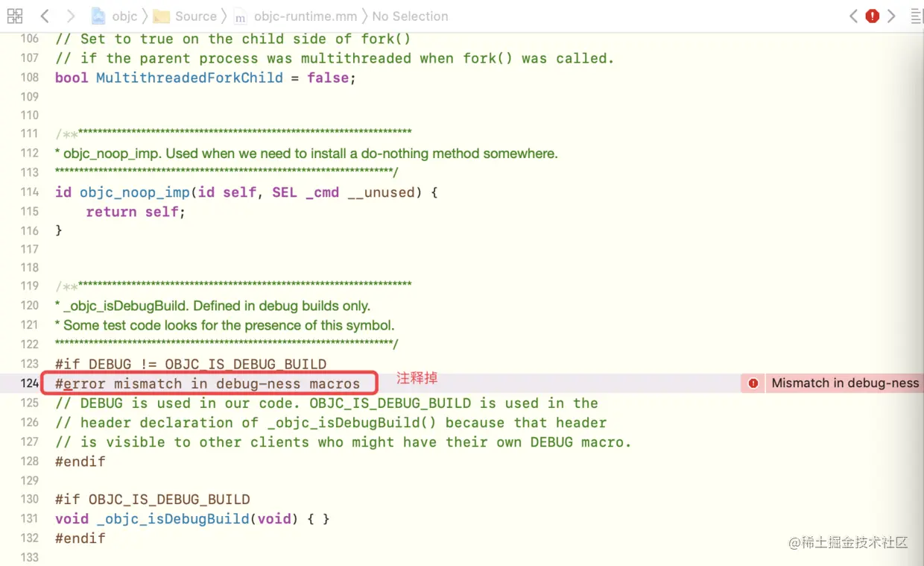The width and height of the screenshot is (924, 566).
Task: Open the Source folder breadcrumb
Action: (196, 16)
